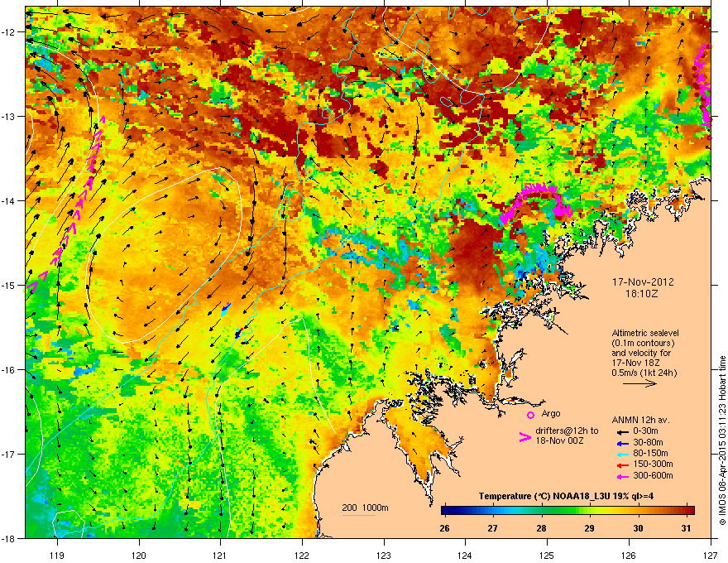Click the longitude axis label '126'
Screen dimensions: 728x563
(629, 555)
